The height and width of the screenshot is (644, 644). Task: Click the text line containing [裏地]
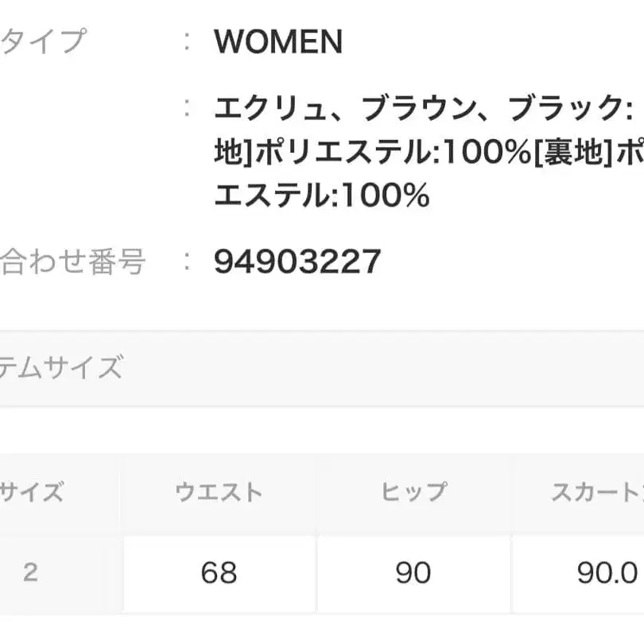pyautogui.click(x=429, y=153)
